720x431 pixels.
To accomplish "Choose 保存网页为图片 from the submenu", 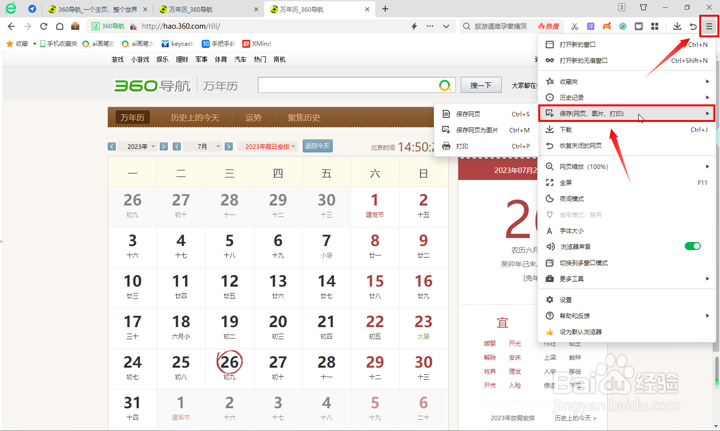I will (485, 130).
